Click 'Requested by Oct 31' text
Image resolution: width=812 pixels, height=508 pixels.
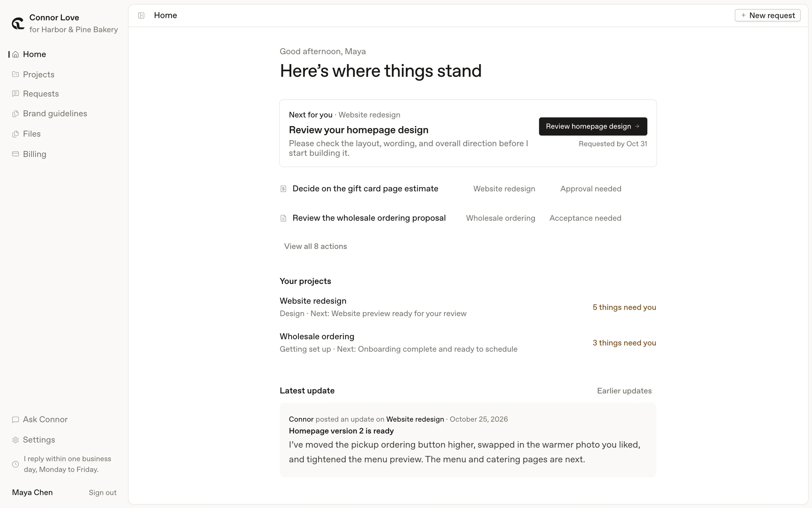pos(613,144)
